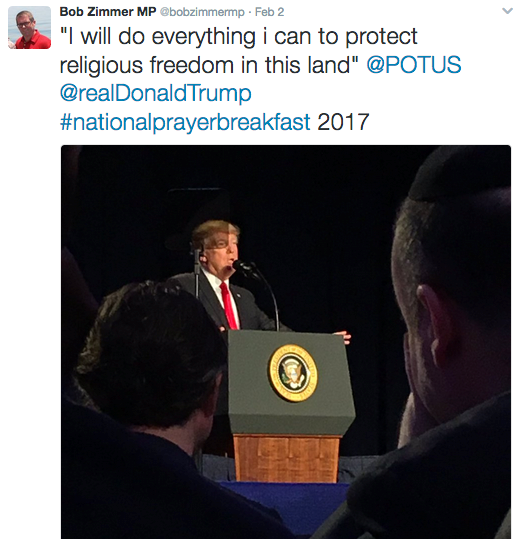The height and width of the screenshot is (539, 523).
Task: Browse the #nationalprayerbreakfast hashtag
Action: pyautogui.click(x=185, y=122)
